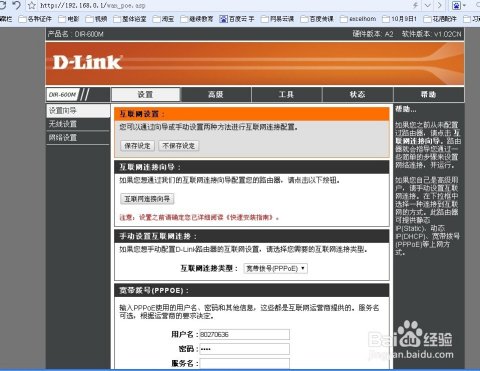Open the excelhom bookmark folder

click(x=358, y=19)
